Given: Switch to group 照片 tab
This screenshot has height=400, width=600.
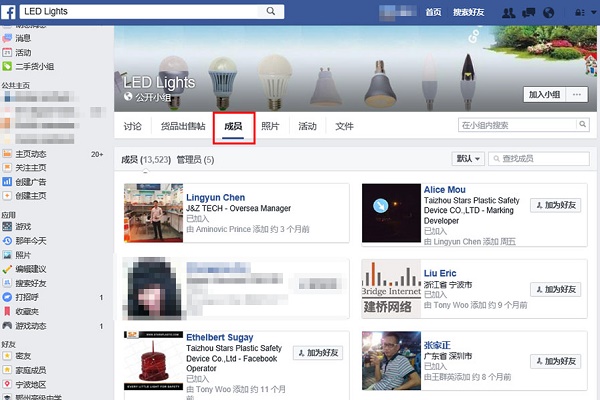Looking at the screenshot, I should 270,126.
